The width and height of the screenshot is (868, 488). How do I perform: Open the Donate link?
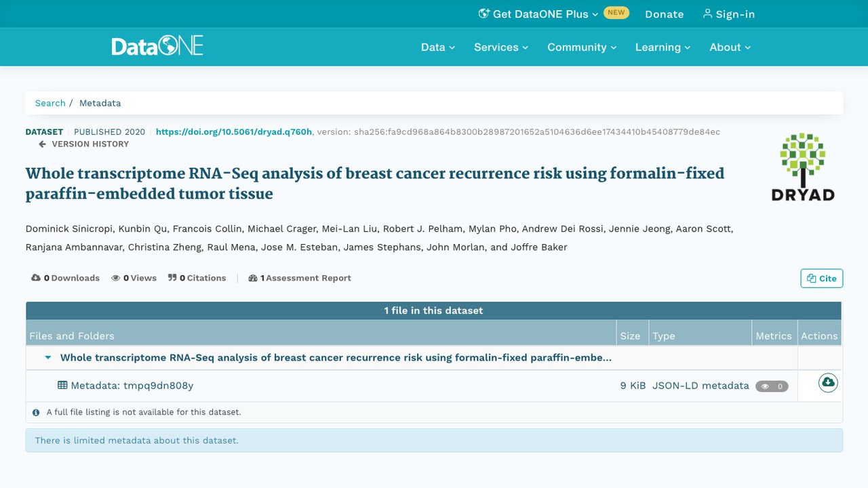tap(664, 14)
